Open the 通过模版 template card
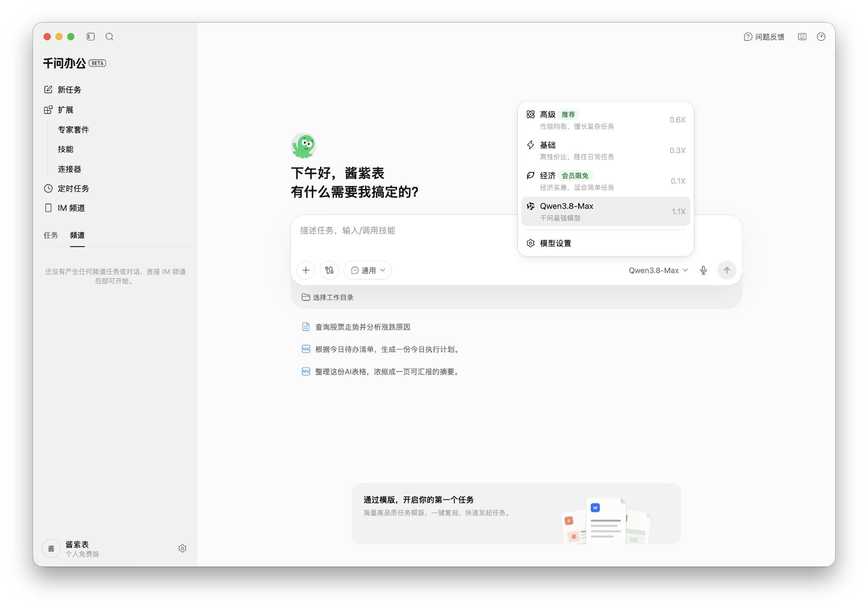The width and height of the screenshot is (868, 610). (x=516, y=514)
